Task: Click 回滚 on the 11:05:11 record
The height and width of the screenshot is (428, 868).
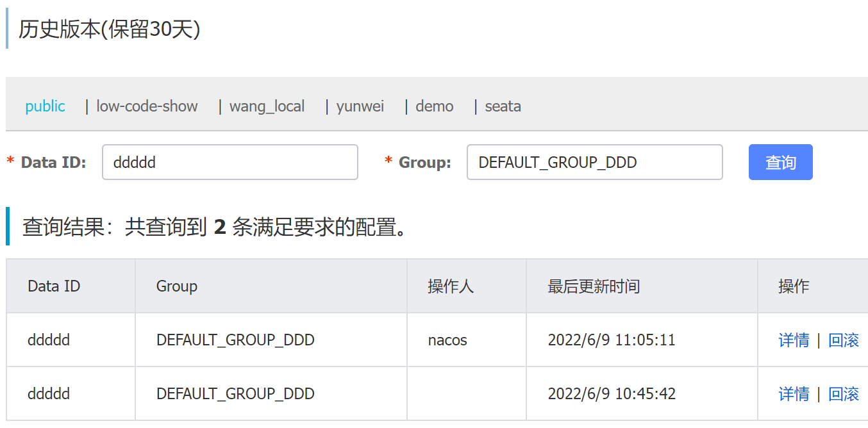Action: click(x=844, y=340)
